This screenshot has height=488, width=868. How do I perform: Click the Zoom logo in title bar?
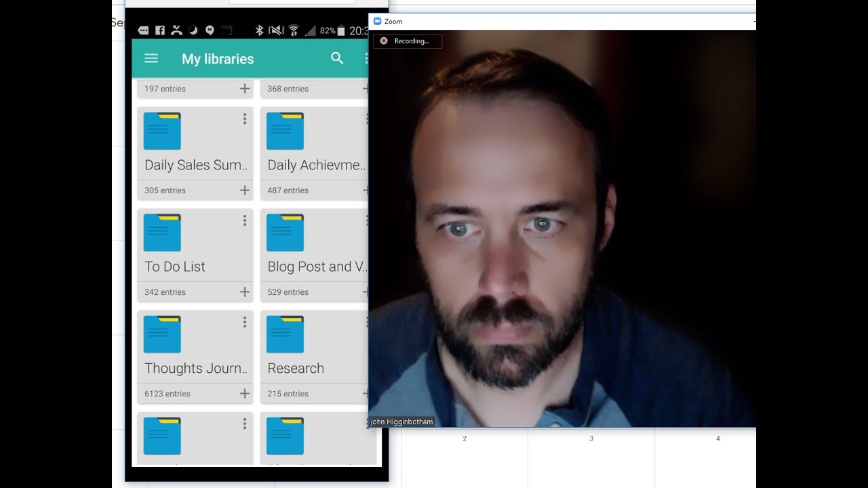(378, 22)
